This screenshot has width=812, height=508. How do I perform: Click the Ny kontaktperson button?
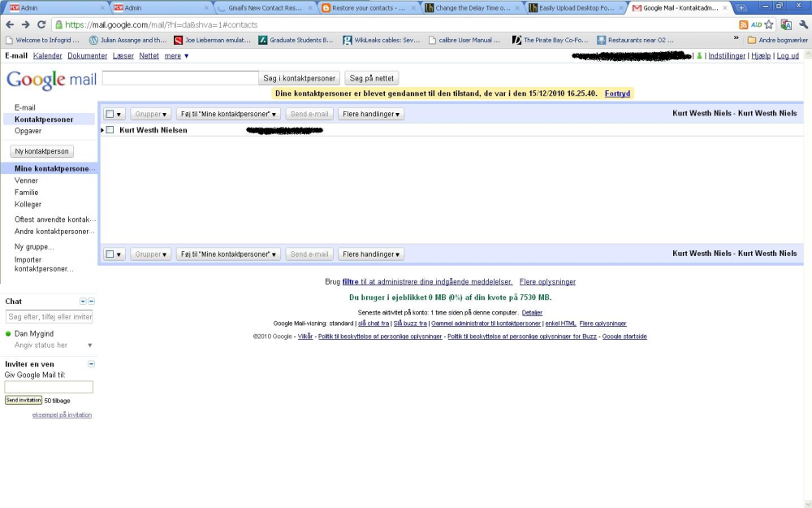(42, 151)
